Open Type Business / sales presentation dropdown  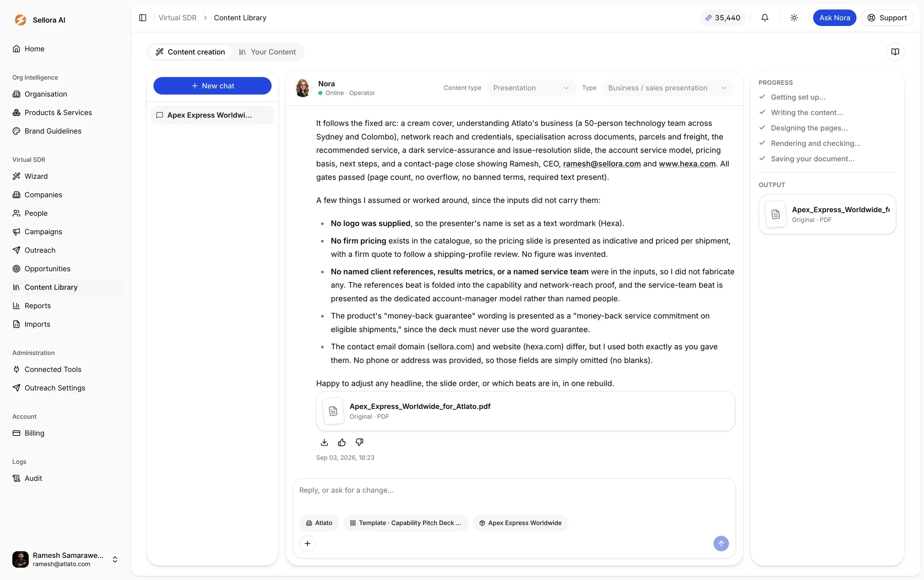pos(668,88)
